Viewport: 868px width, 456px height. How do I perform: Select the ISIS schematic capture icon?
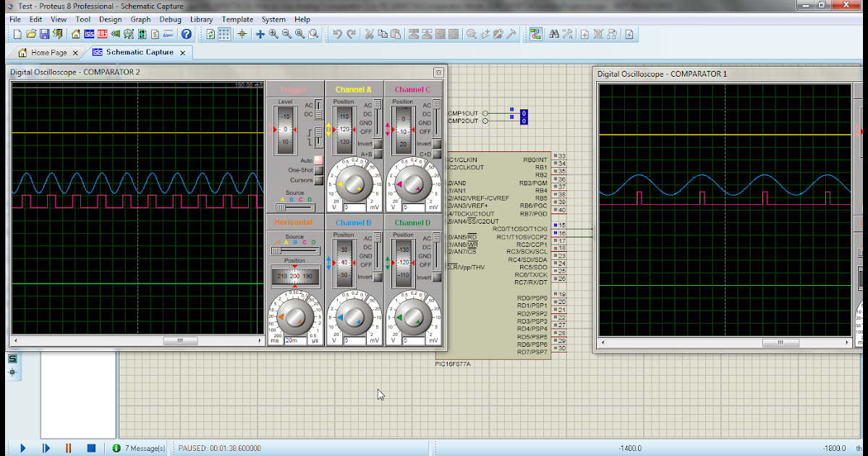pos(90,35)
